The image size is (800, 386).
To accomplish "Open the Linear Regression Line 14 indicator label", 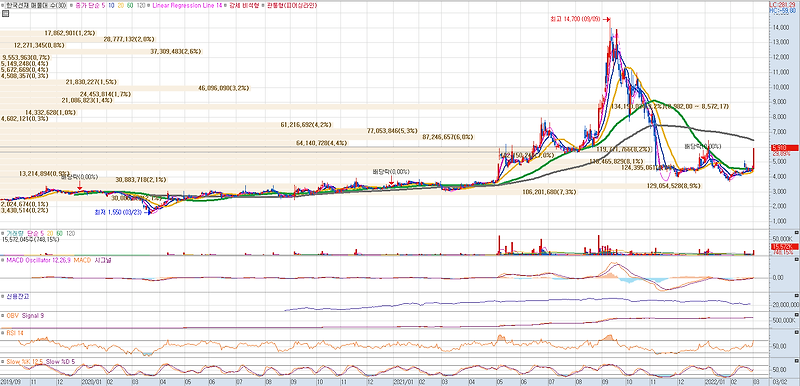I will click(188, 5).
